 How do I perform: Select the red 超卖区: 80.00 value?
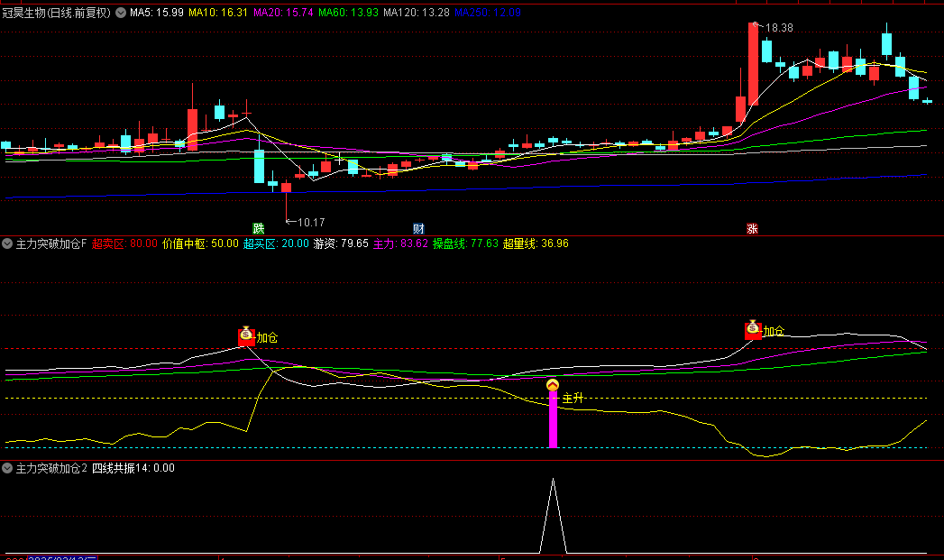tap(124, 243)
